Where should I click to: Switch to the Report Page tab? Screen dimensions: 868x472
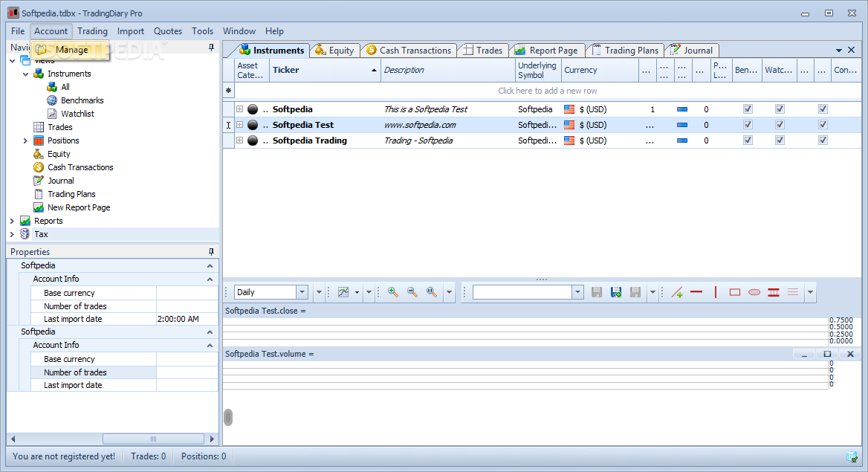(x=546, y=51)
